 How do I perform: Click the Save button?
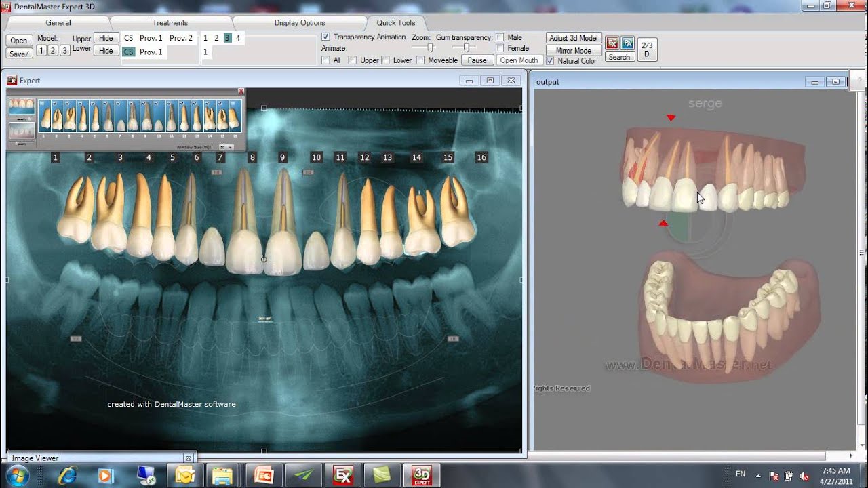coord(19,54)
